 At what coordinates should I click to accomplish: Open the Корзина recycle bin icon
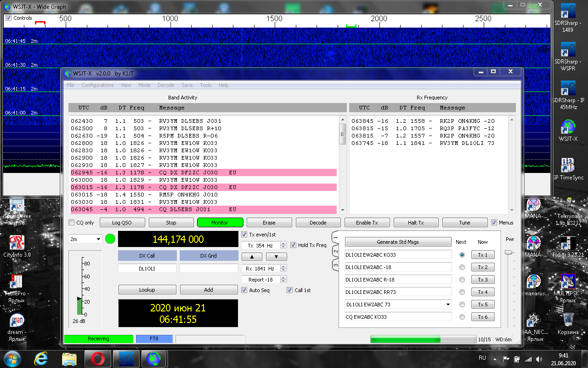[568, 320]
